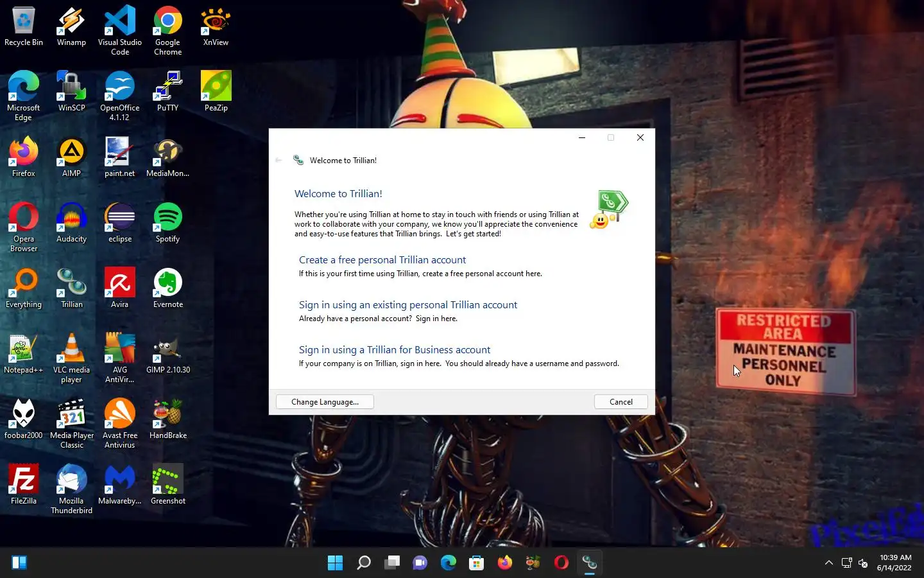Open the Recycle Bin desktop icon
This screenshot has height=578, width=924.
[x=24, y=26]
